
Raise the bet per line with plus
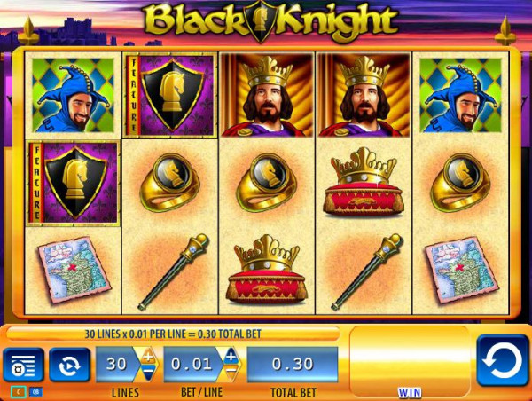pos(231,357)
